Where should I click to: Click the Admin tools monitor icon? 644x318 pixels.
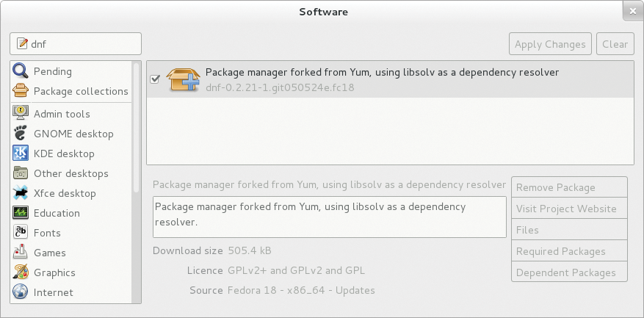point(21,113)
